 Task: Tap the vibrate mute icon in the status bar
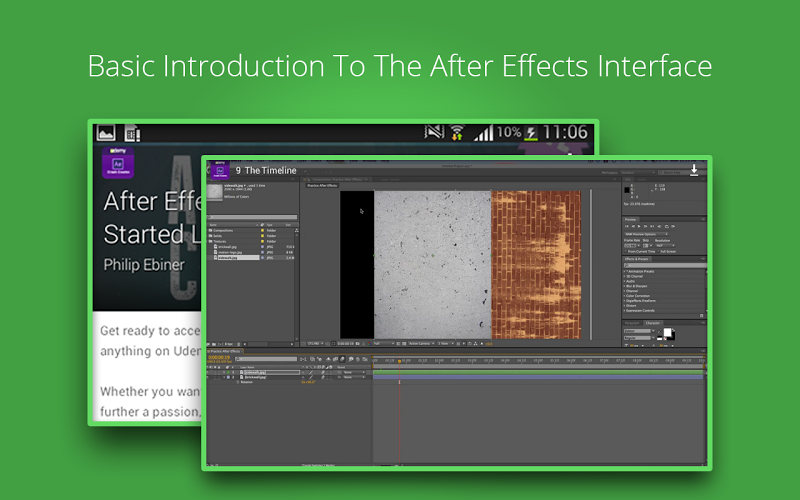[434, 133]
